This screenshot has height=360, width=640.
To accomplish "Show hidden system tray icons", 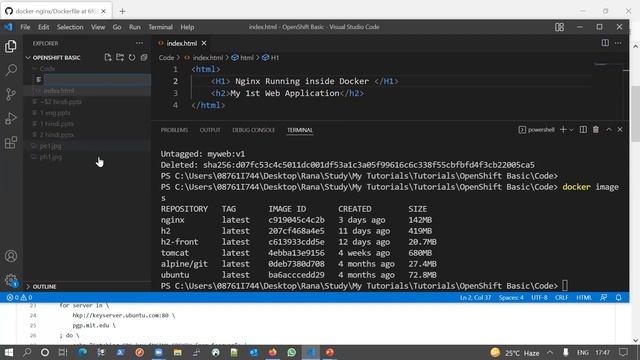I will tap(550, 352).
